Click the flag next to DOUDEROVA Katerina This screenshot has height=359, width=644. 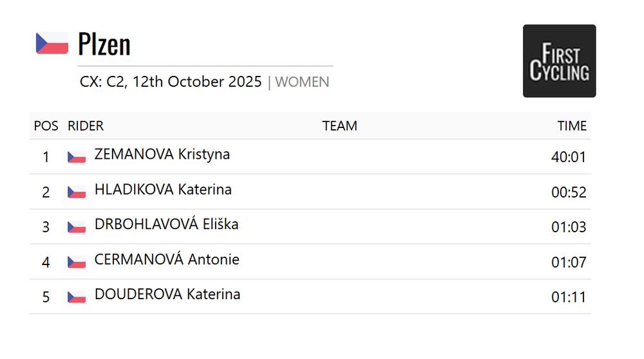click(77, 297)
